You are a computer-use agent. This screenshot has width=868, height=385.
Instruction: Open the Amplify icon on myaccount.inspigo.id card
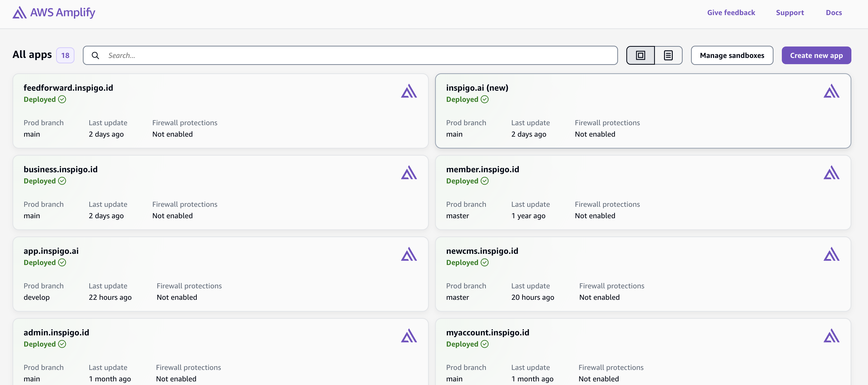click(x=831, y=336)
